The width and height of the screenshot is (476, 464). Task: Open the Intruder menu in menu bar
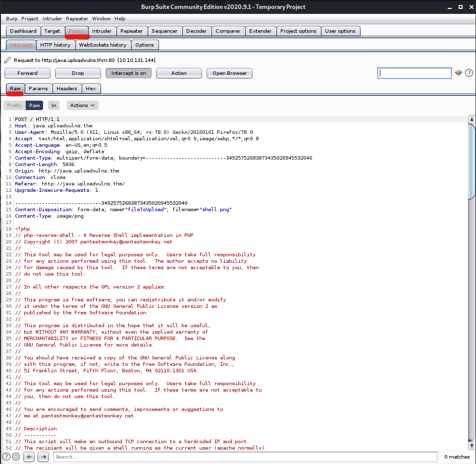coord(52,18)
